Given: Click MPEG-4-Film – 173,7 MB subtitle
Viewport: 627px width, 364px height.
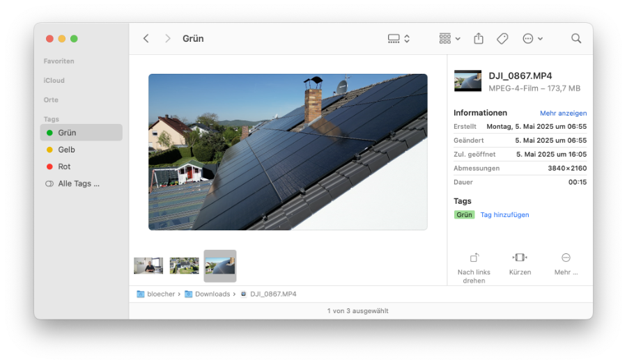Looking at the screenshot, I should click(x=534, y=88).
